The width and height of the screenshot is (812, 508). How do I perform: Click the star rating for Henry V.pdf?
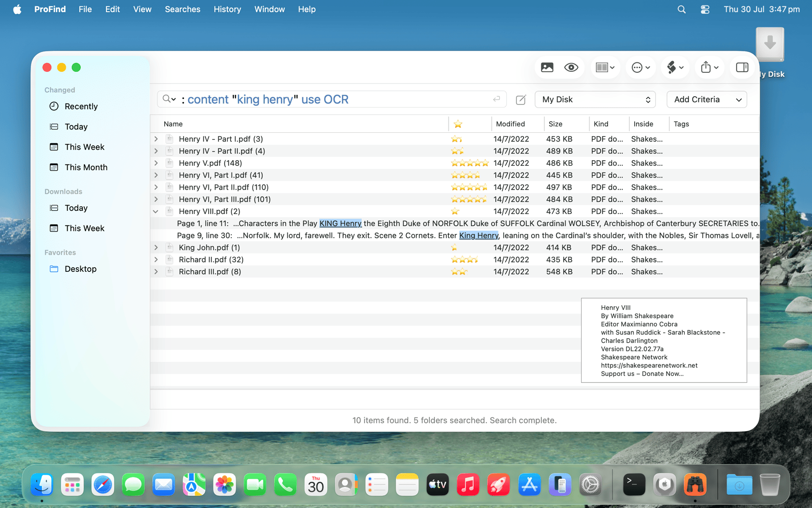(470, 163)
